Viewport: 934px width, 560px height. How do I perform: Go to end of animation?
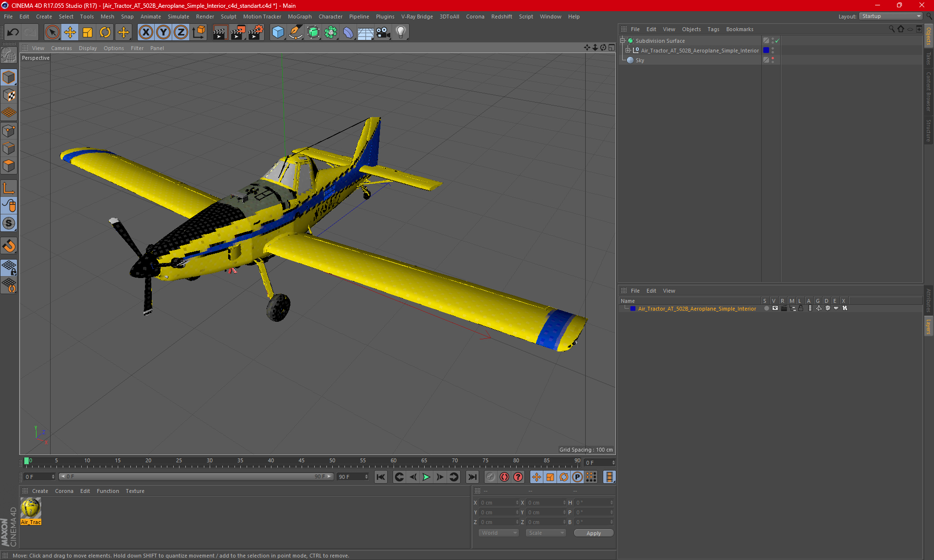click(x=472, y=477)
